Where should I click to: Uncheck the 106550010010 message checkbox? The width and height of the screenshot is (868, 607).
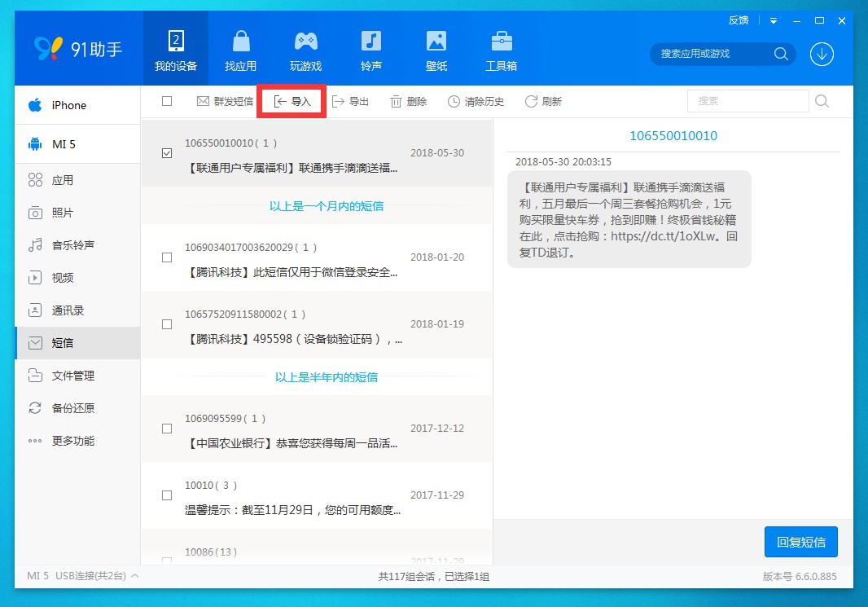(x=167, y=153)
